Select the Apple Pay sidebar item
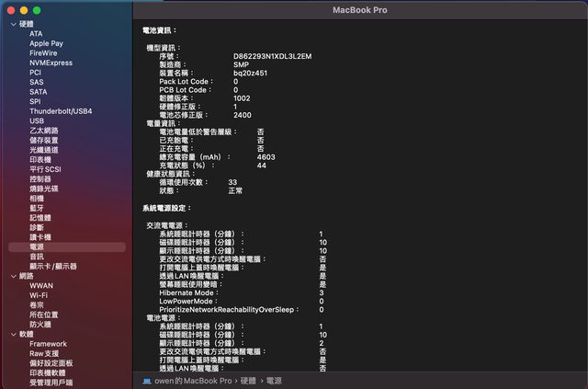The image size is (588, 389). [46, 43]
